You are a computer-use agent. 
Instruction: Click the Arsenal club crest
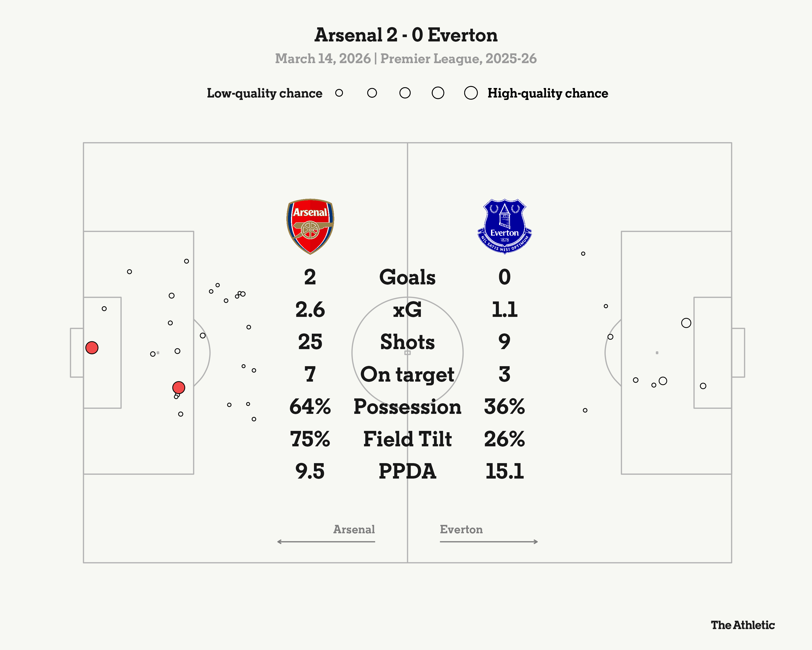(x=310, y=226)
